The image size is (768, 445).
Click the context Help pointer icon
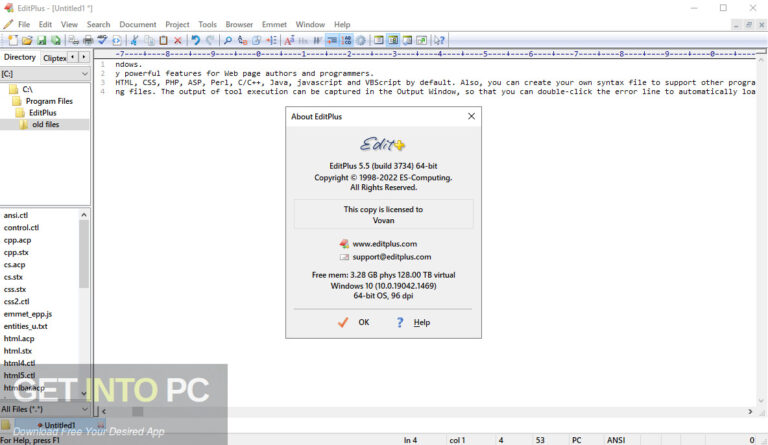437,40
